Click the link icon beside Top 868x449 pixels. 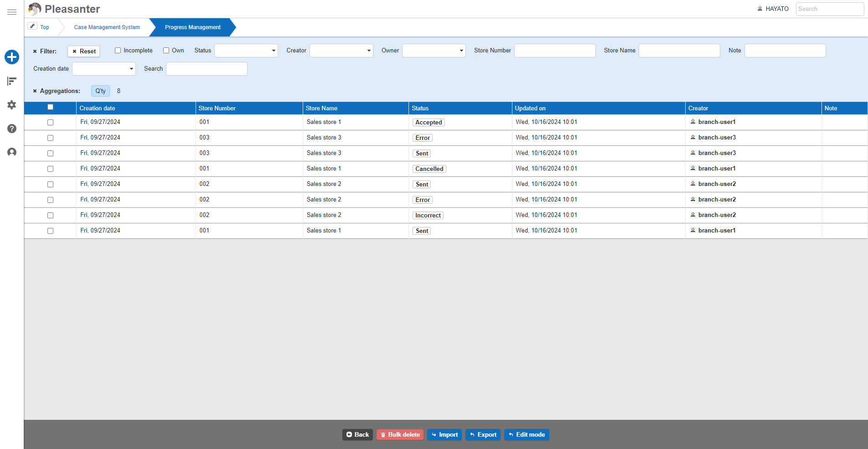tap(32, 26)
